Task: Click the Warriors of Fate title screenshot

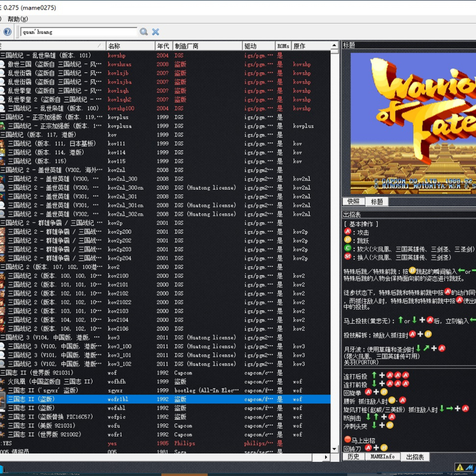Action: click(413, 123)
